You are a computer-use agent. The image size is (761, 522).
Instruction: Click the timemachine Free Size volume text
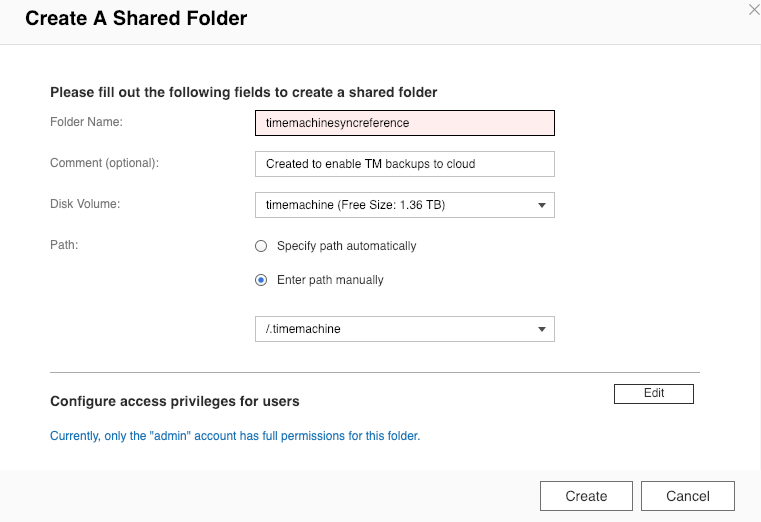click(355, 205)
